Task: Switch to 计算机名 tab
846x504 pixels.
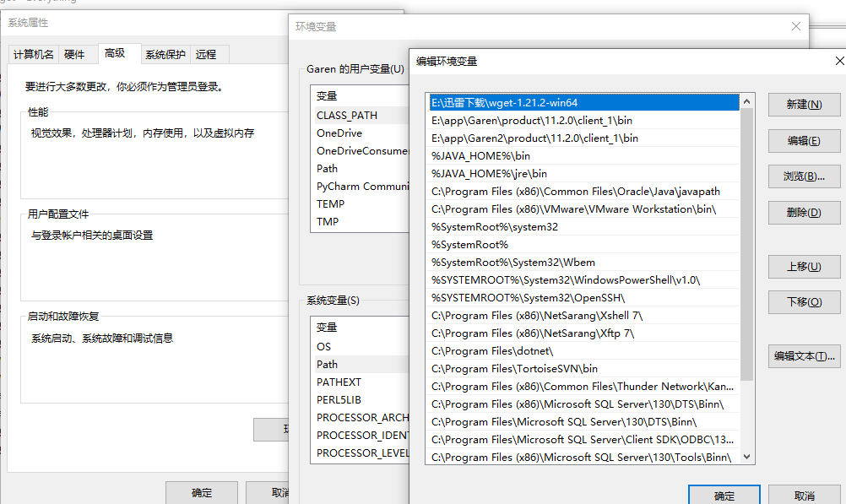Action: [x=34, y=55]
